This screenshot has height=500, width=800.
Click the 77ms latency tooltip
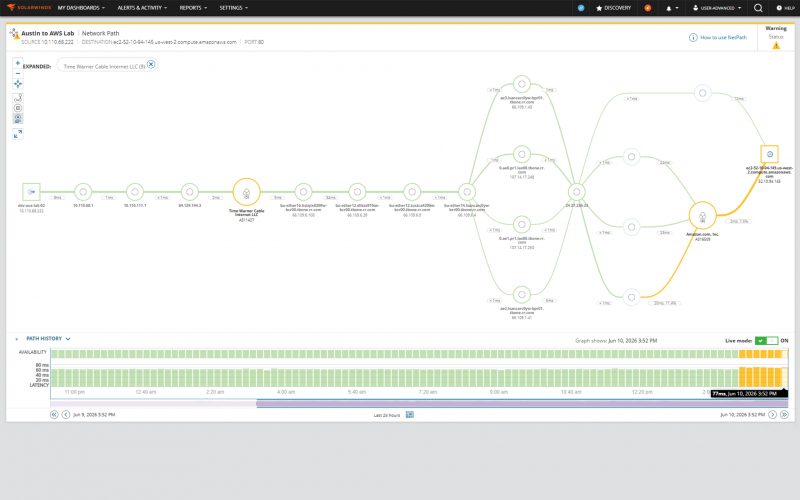tap(749, 394)
